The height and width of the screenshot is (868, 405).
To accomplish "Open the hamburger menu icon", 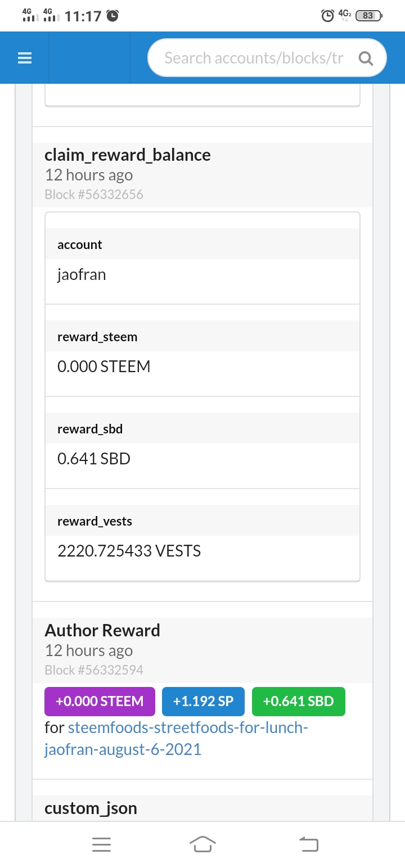I will 25,58.
